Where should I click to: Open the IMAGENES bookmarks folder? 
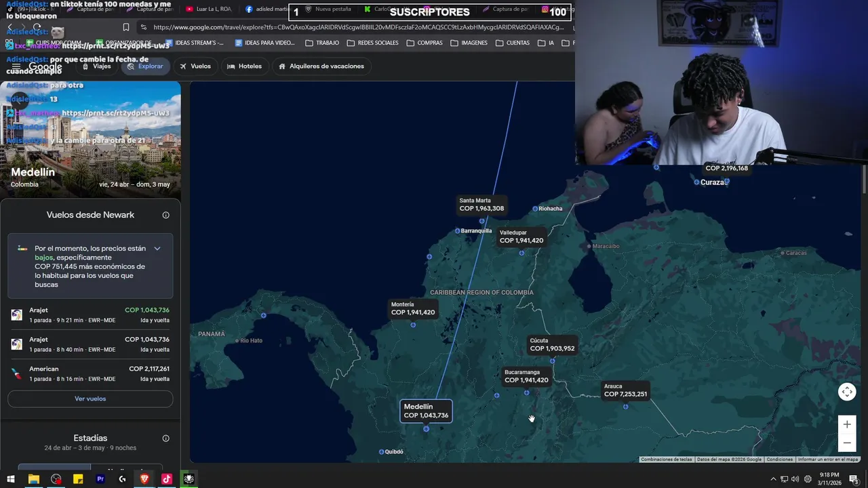tap(469, 43)
